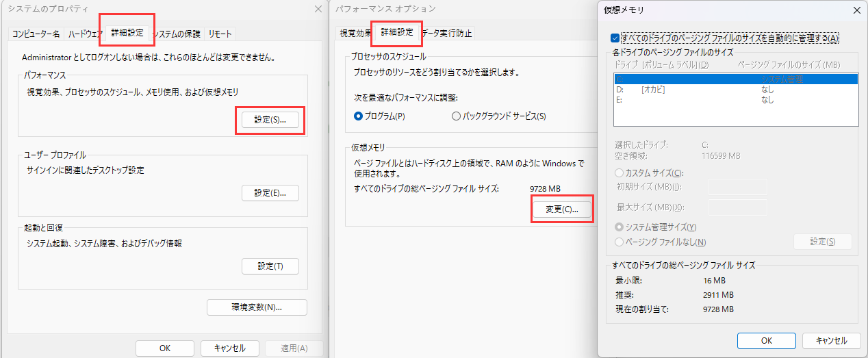Click 変更(C)... virtual memory button
868x358 pixels.
[x=562, y=209]
